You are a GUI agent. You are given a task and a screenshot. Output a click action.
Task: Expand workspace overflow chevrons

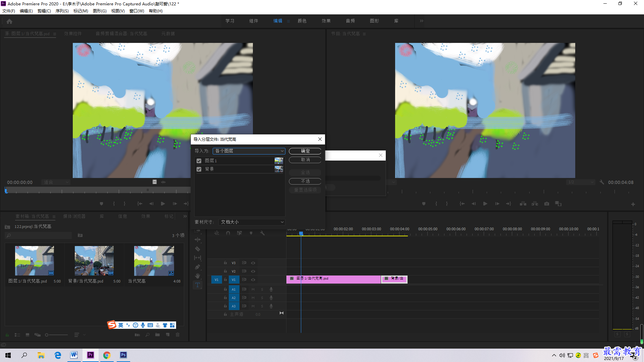tap(422, 21)
